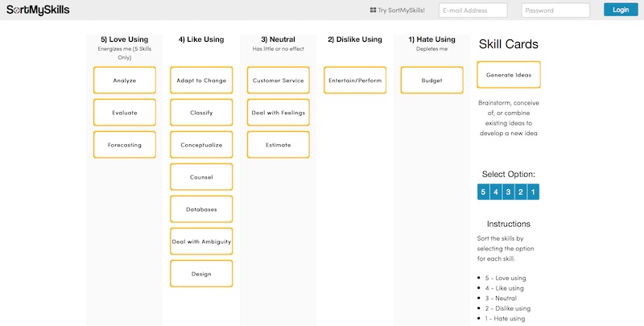Screen dimensions: 644x326
Task: Select the Budget skill card
Action: pyautogui.click(x=431, y=80)
